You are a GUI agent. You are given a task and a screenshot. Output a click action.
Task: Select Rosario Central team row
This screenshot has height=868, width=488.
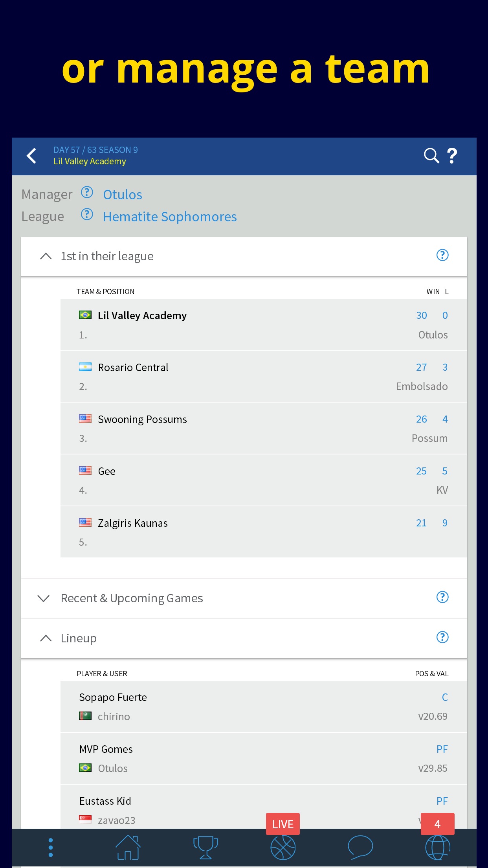click(264, 377)
